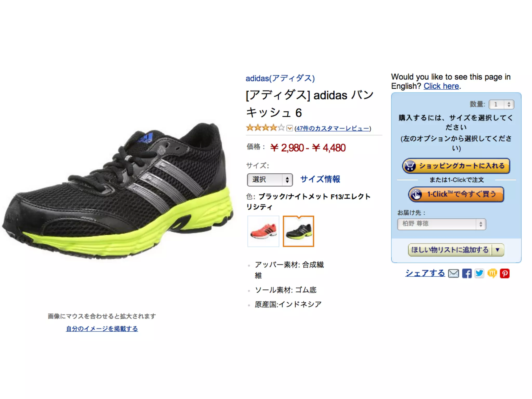Viewport: 532px width, 399px height.
Task: Click the adidas(アディダス) brand link
Action: (280, 78)
